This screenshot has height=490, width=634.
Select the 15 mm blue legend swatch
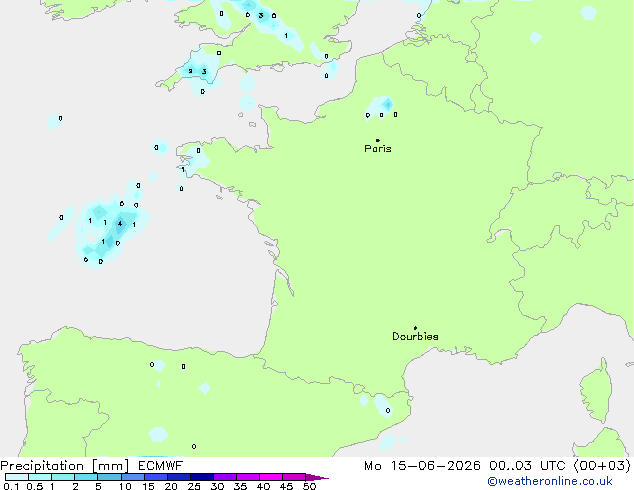point(156,477)
